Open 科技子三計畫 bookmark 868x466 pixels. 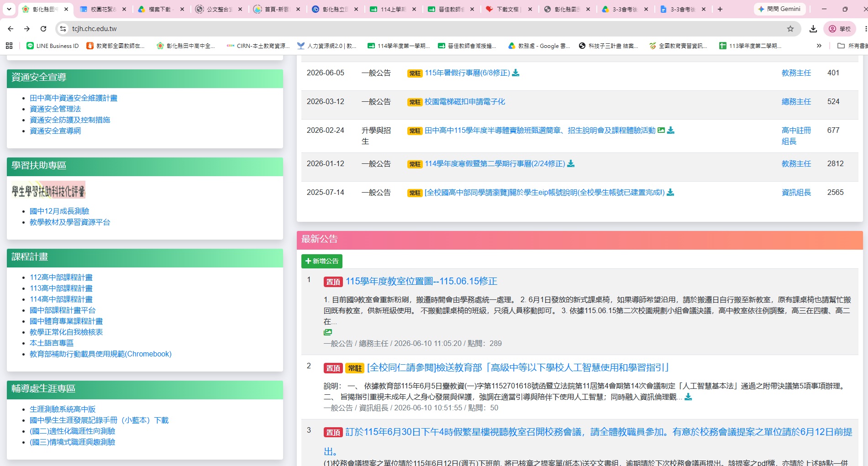point(608,46)
